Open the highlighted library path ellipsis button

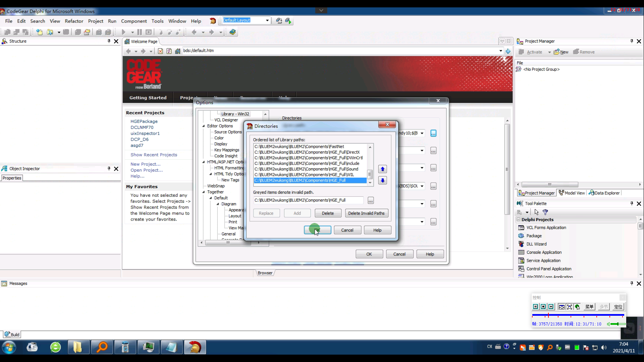tap(433, 133)
